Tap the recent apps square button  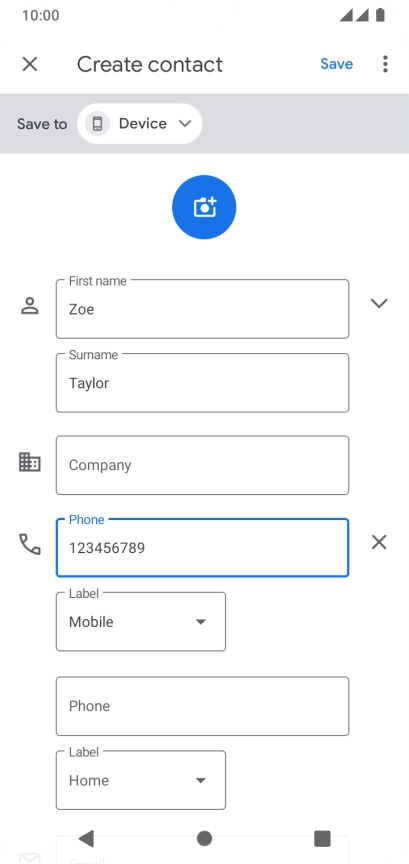tap(322, 839)
